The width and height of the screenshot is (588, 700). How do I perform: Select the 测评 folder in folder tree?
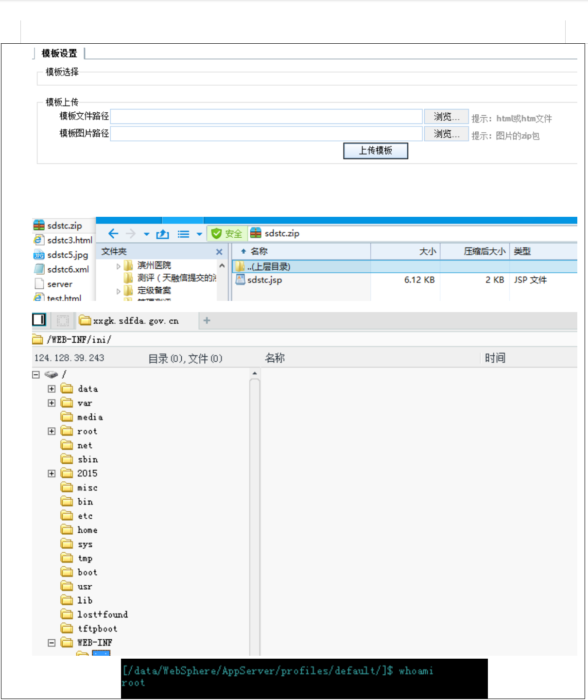tap(170, 278)
